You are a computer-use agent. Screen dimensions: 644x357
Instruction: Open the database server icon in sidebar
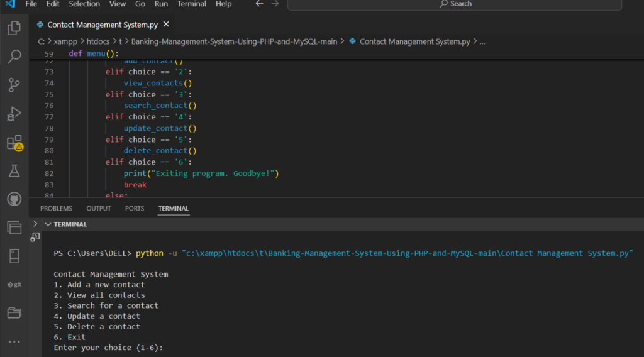[x=14, y=256]
